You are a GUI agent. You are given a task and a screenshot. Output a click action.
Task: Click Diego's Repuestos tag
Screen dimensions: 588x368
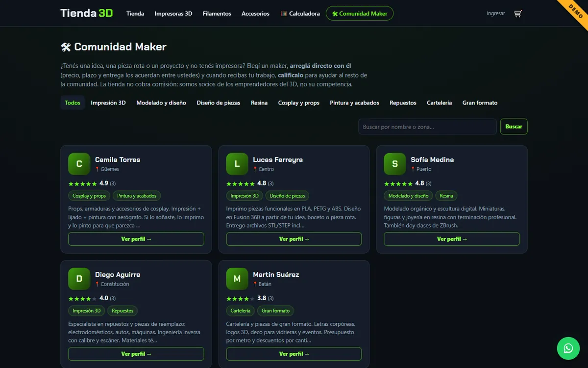[x=122, y=311]
